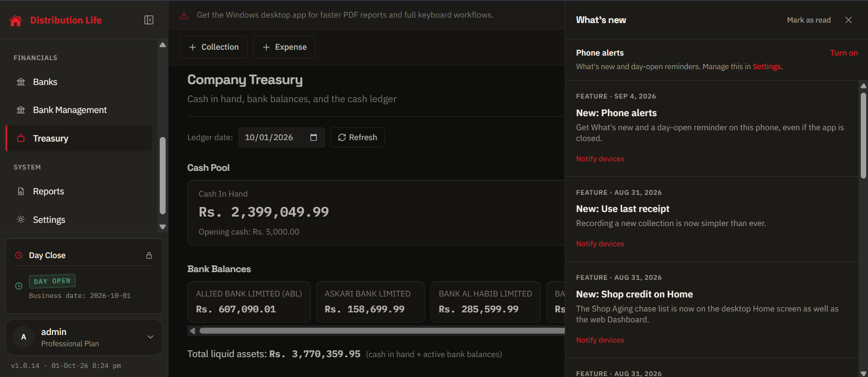This screenshot has height=377, width=868.
Task: Click the Treasury bag icon
Action: tap(21, 138)
